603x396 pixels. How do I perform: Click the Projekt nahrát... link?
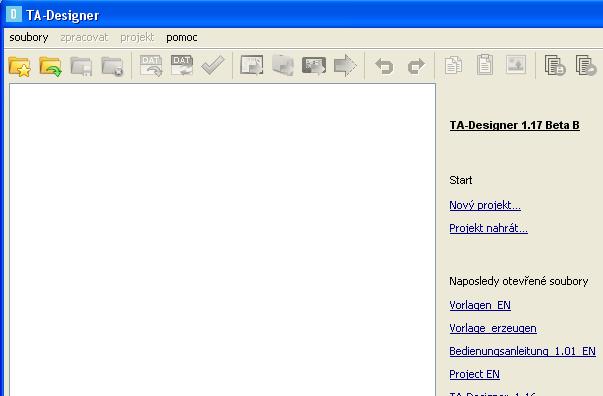pyautogui.click(x=488, y=228)
